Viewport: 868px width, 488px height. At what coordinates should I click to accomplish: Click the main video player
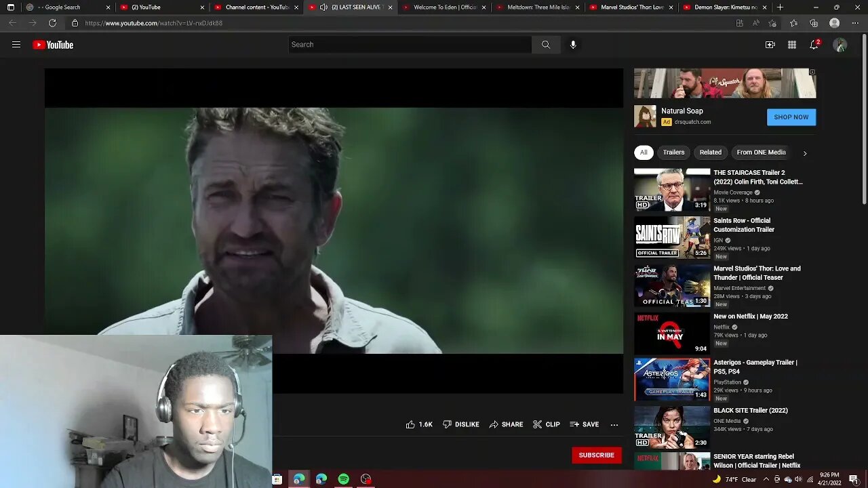pos(334,230)
